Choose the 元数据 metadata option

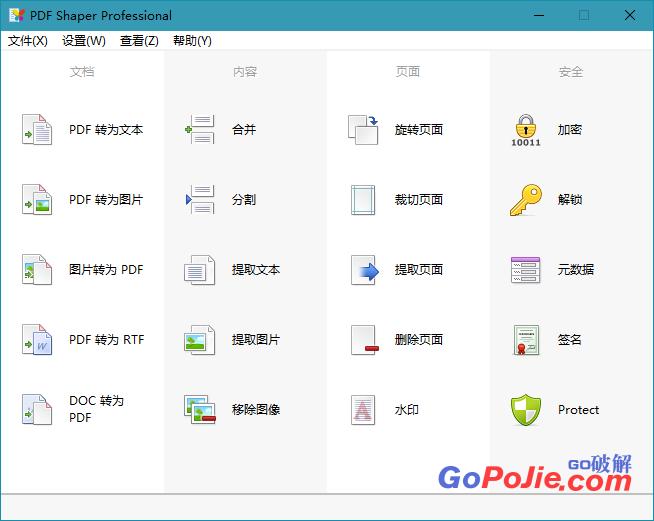[576, 270]
